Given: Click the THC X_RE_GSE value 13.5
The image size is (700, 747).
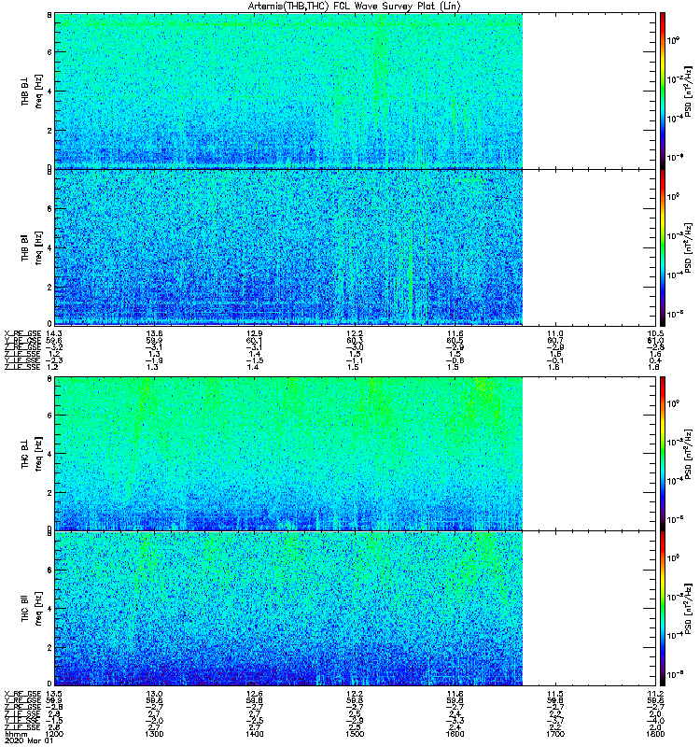Looking at the screenshot, I should pyautogui.click(x=54, y=694).
